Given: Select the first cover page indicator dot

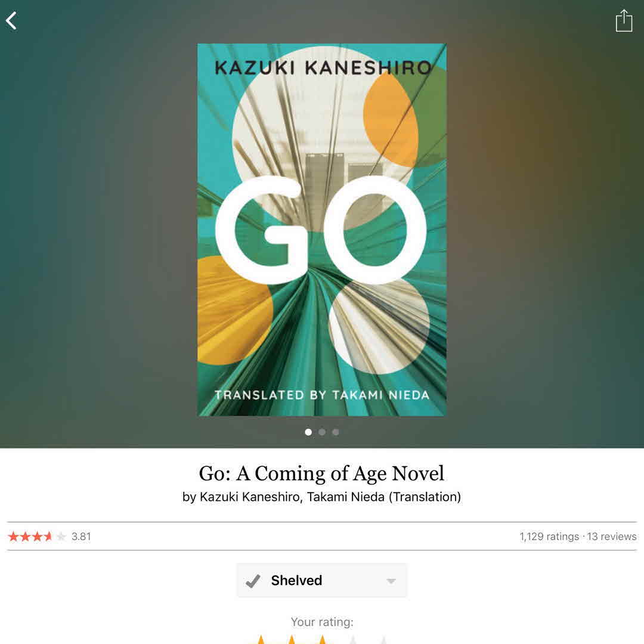Looking at the screenshot, I should point(308,432).
